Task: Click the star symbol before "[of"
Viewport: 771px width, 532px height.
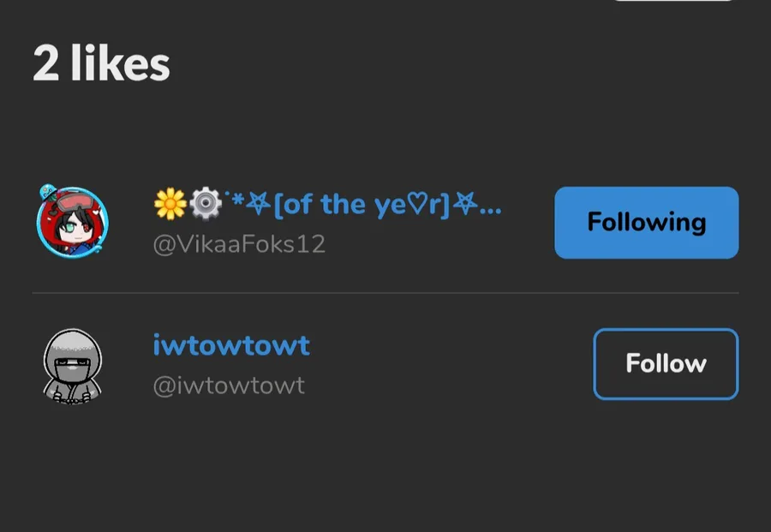Action: pos(258,203)
